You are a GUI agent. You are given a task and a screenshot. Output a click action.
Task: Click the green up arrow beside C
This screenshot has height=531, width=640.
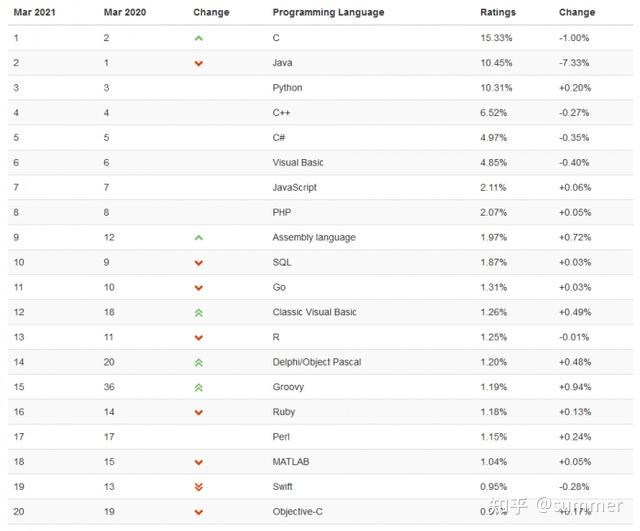(199, 38)
